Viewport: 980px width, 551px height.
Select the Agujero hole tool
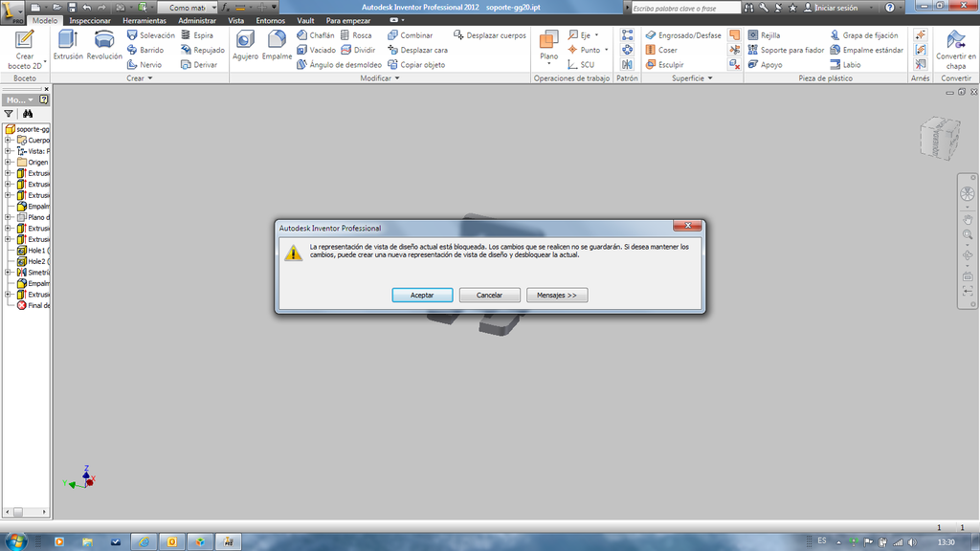point(245,45)
